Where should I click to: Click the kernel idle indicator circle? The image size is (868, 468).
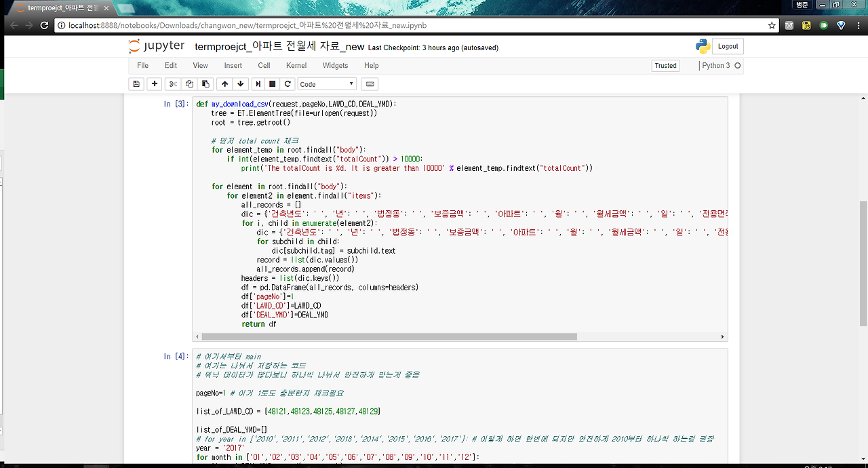[738, 66]
